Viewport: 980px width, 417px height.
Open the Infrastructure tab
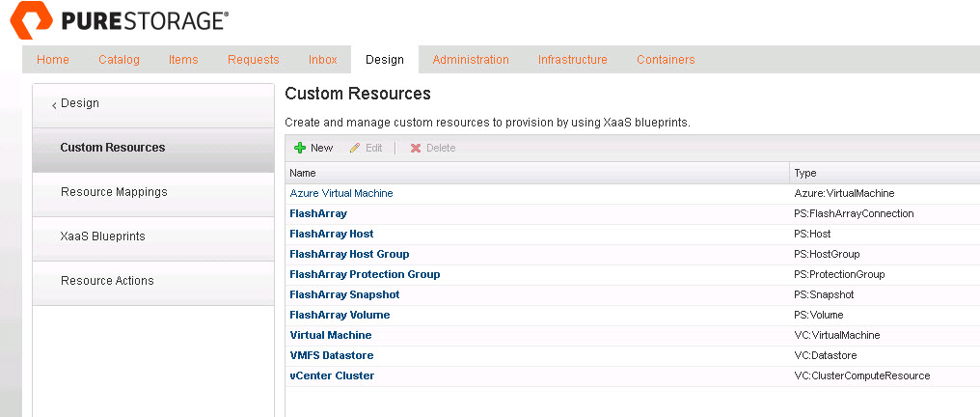coord(573,60)
